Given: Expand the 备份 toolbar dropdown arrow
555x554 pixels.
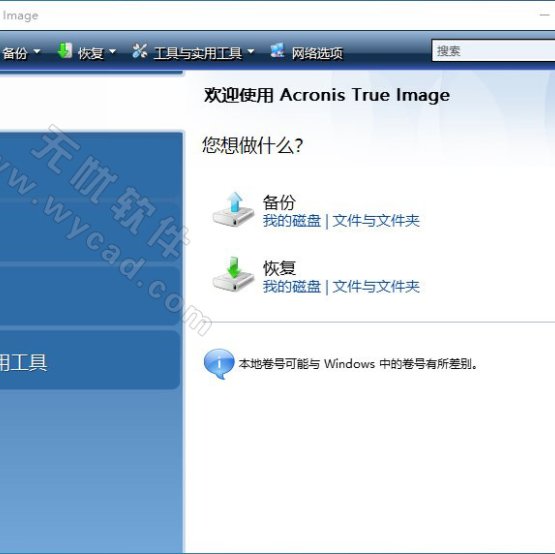Looking at the screenshot, I should tap(36, 52).
